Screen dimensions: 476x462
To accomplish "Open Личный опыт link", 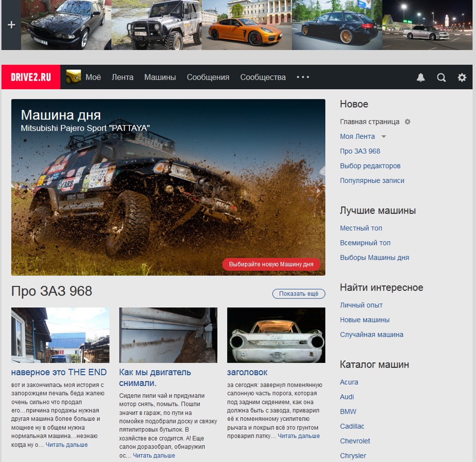I will 361,305.
